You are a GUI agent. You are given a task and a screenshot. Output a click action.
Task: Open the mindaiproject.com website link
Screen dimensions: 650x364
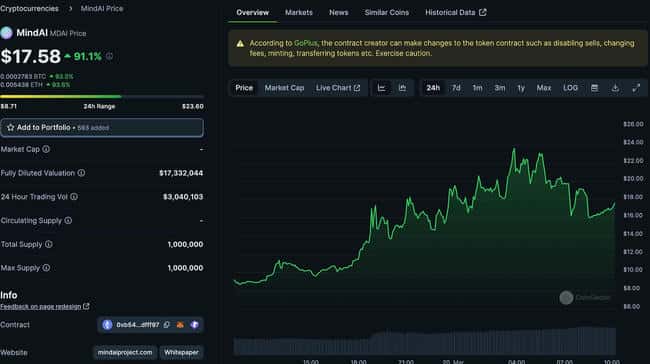[x=125, y=352]
